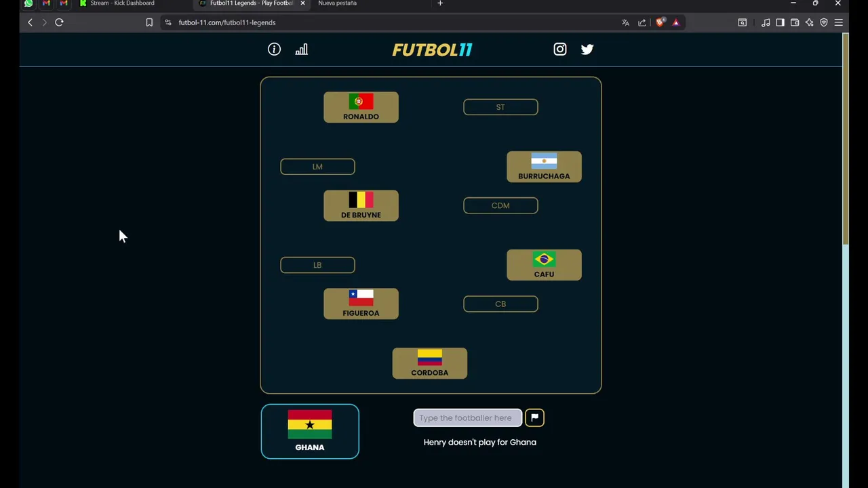Click the CAFU Brazil player card
The width and height of the screenshot is (868, 488).
click(544, 265)
